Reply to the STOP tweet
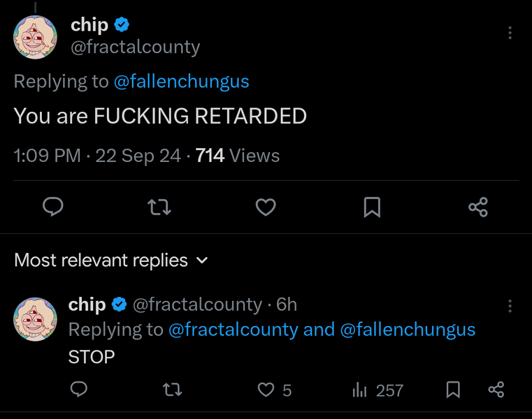 79,390
